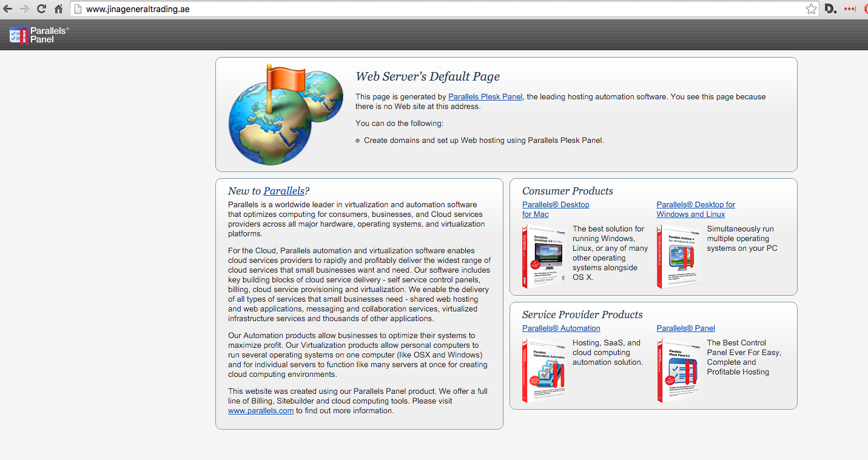The height and width of the screenshot is (460, 868).
Task: Click the page icon in the address bar
Action: tap(78, 9)
